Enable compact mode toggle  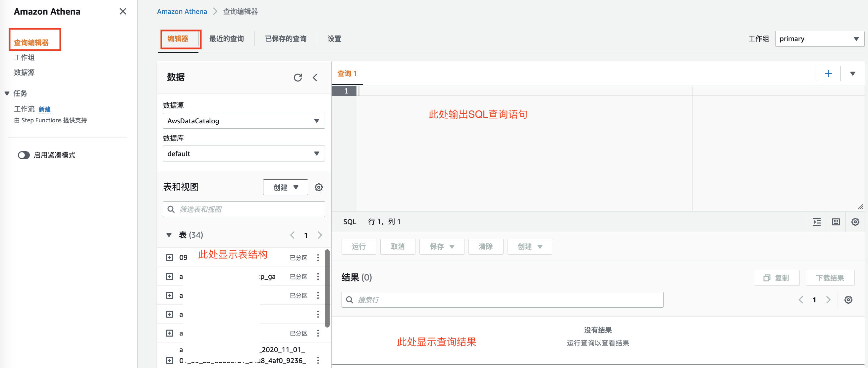(24, 155)
